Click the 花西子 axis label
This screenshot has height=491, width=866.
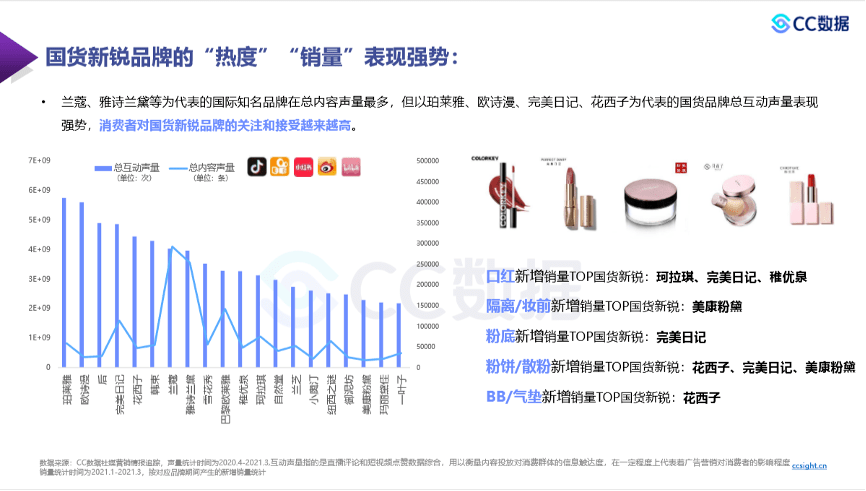[137, 389]
